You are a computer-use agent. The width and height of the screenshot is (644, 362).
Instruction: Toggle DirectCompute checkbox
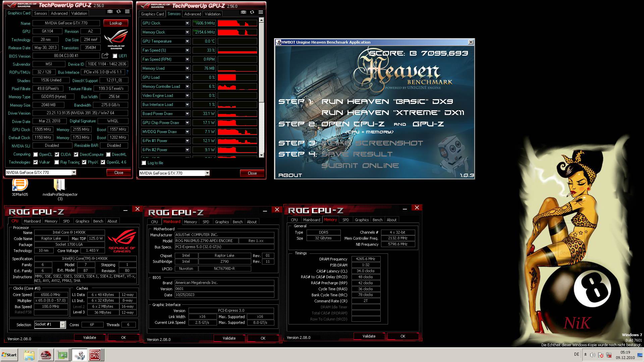click(76, 155)
